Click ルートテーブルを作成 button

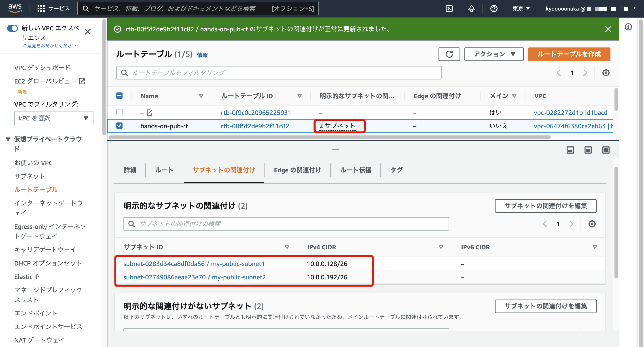pyautogui.click(x=569, y=54)
